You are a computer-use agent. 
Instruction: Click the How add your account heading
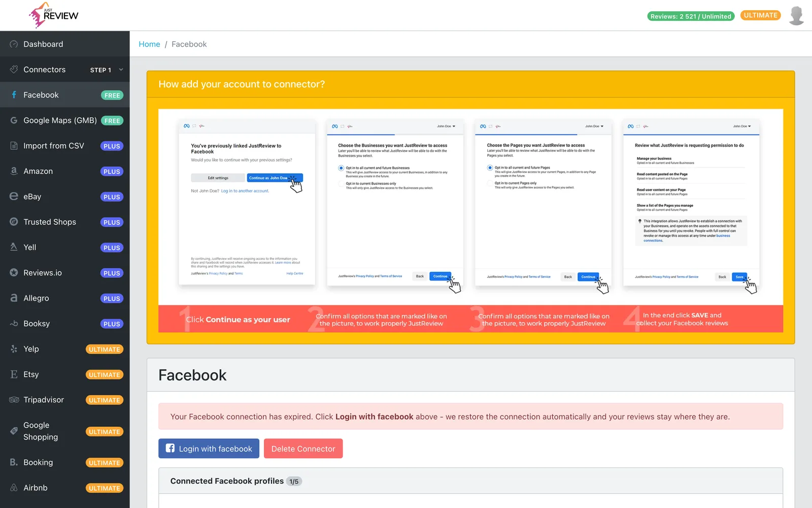coord(242,84)
